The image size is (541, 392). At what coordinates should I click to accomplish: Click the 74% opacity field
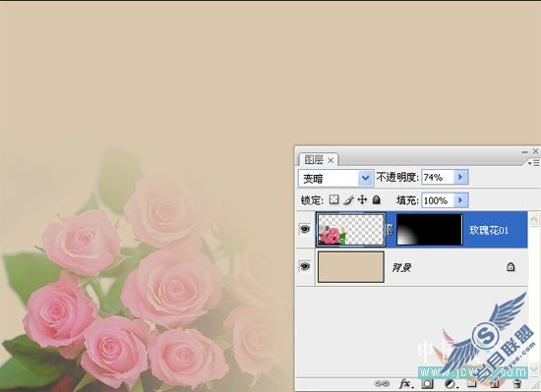(x=437, y=177)
